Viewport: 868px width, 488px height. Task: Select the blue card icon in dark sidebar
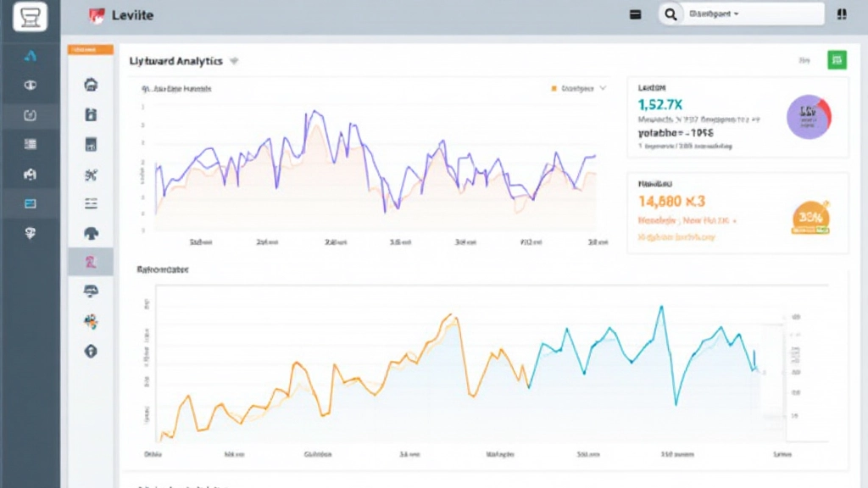31,203
